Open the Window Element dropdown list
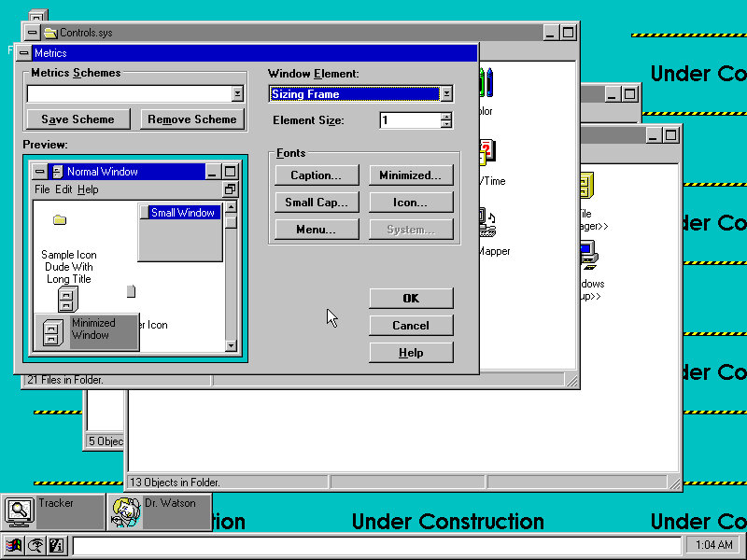The width and height of the screenshot is (747, 560). pyautogui.click(x=446, y=93)
